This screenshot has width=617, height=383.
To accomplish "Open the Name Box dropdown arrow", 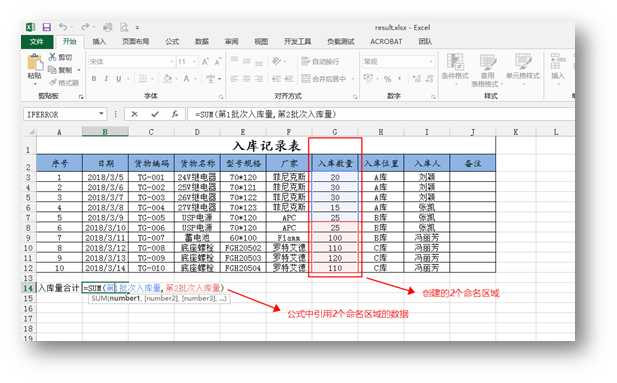I will [101, 114].
